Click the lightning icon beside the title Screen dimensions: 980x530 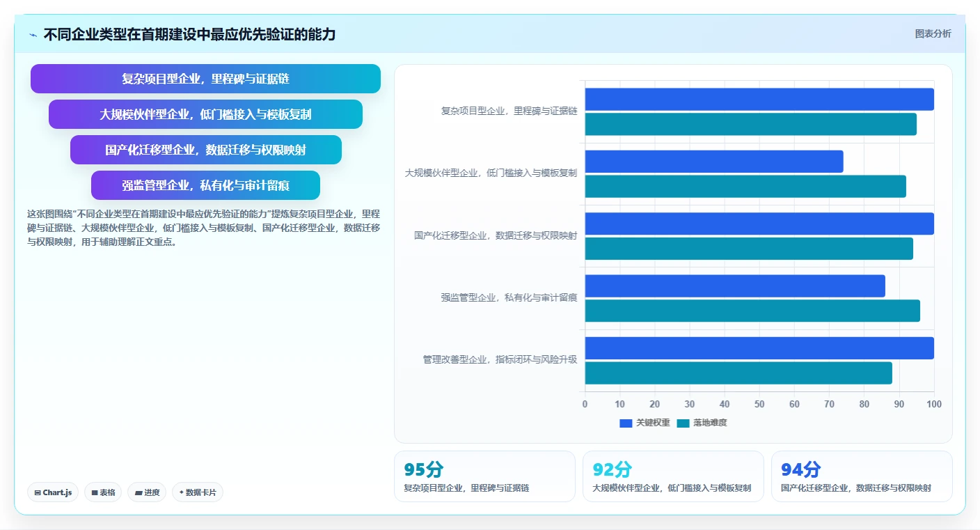[33, 35]
